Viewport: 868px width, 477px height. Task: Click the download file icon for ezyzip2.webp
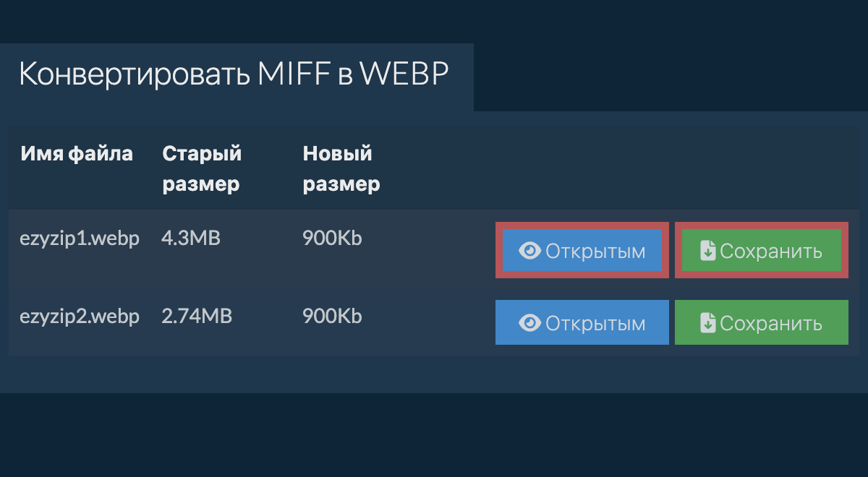[708, 323]
